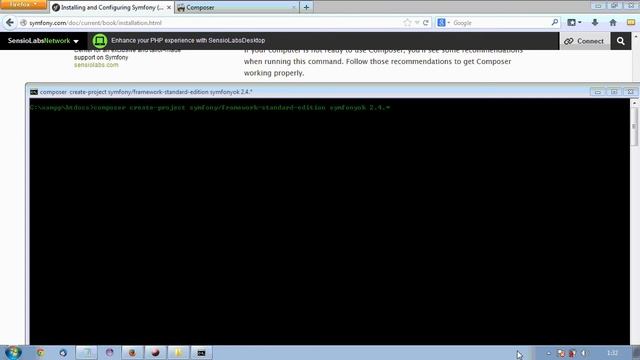This screenshot has height=360, width=640.
Task: Open the red sphere taskbar application
Action: tap(155, 353)
